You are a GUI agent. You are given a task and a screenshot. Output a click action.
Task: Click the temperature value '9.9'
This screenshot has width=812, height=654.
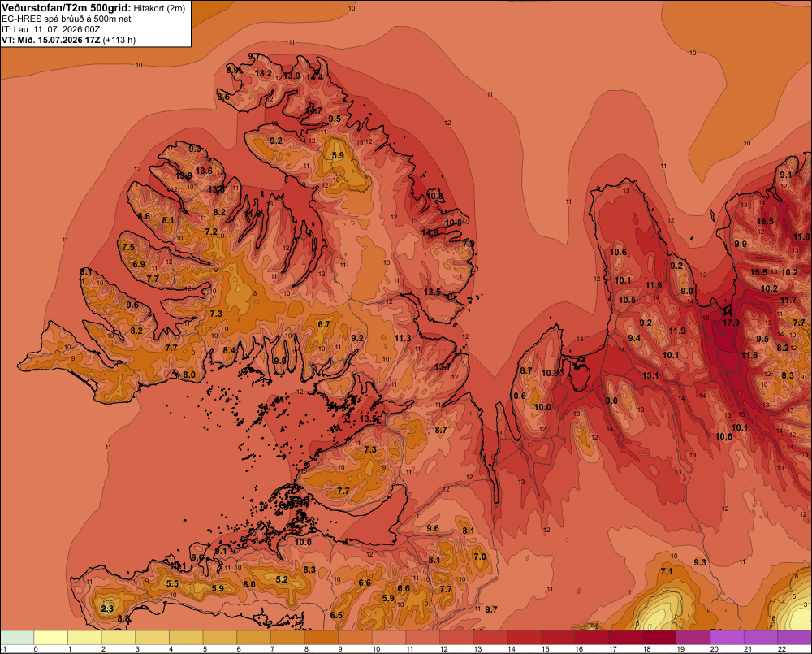click(741, 244)
